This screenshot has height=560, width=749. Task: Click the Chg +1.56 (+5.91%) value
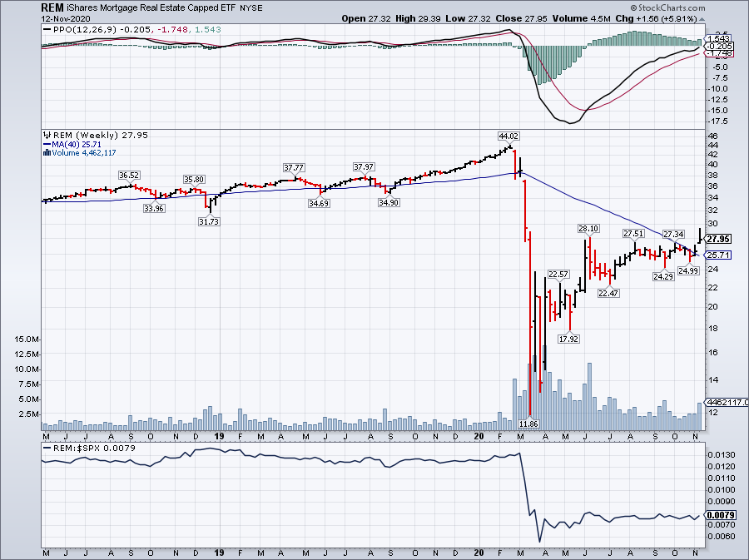pyautogui.click(x=657, y=18)
